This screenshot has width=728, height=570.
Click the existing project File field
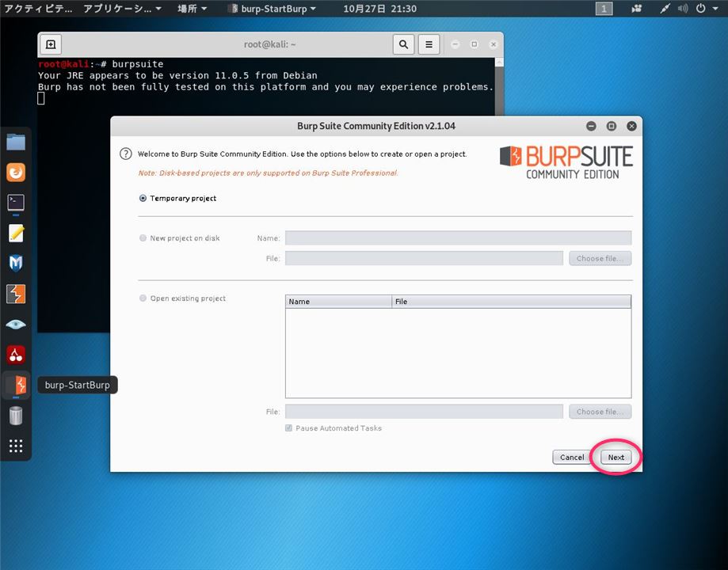424,412
